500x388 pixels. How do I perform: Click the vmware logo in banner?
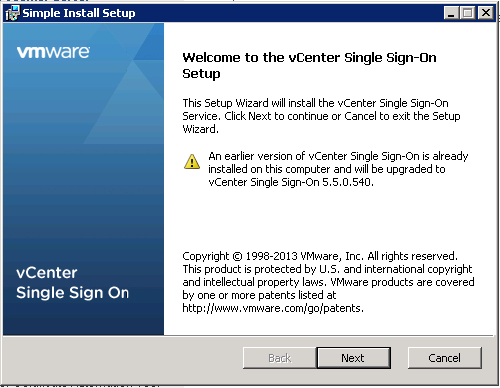(x=53, y=52)
